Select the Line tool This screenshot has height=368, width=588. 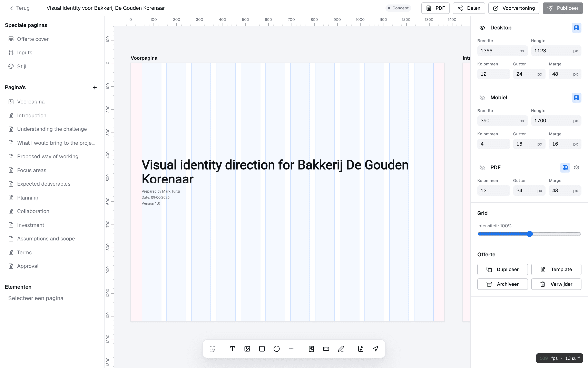(x=291, y=349)
